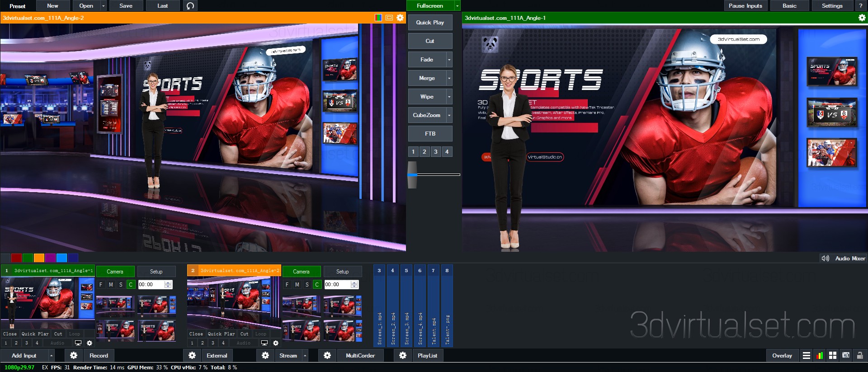The width and height of the screenshot is (868, 372).
Task: Take a snapshot with the camera icon
Action: tap(846, 355)
